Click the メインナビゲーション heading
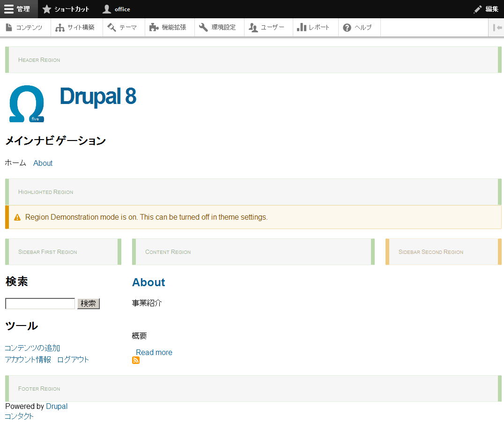Viewport: 504px width, 422px height. click(56, 141)
